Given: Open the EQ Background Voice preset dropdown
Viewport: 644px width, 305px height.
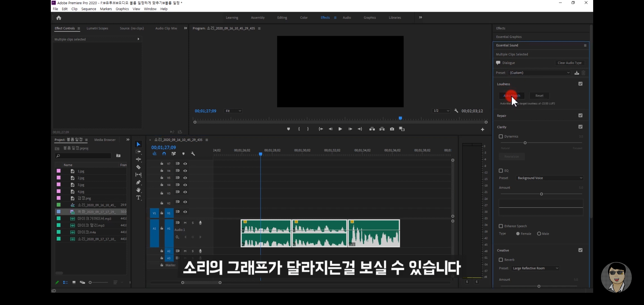Looking at the screenshot, I should (x=550, y=178).
